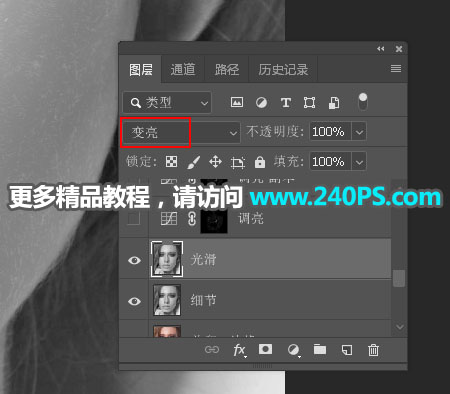Lock image pixels brush icon
450x394 pixels.
pos(194,162)
